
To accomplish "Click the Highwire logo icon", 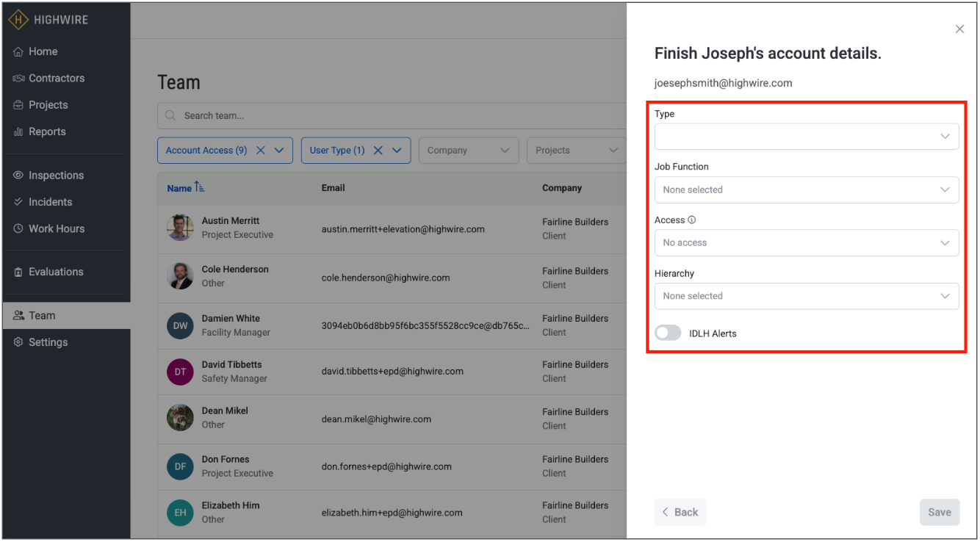I will coord(18,20).
